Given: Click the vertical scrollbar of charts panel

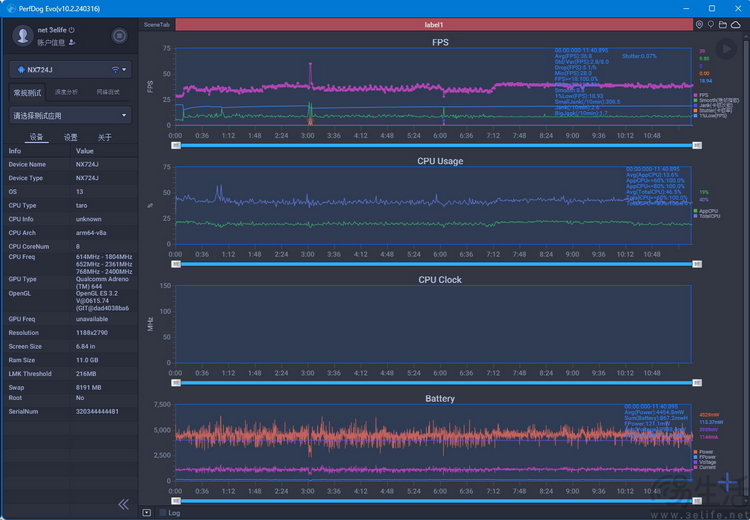Looking at the screenshot, I should (746, 268).
